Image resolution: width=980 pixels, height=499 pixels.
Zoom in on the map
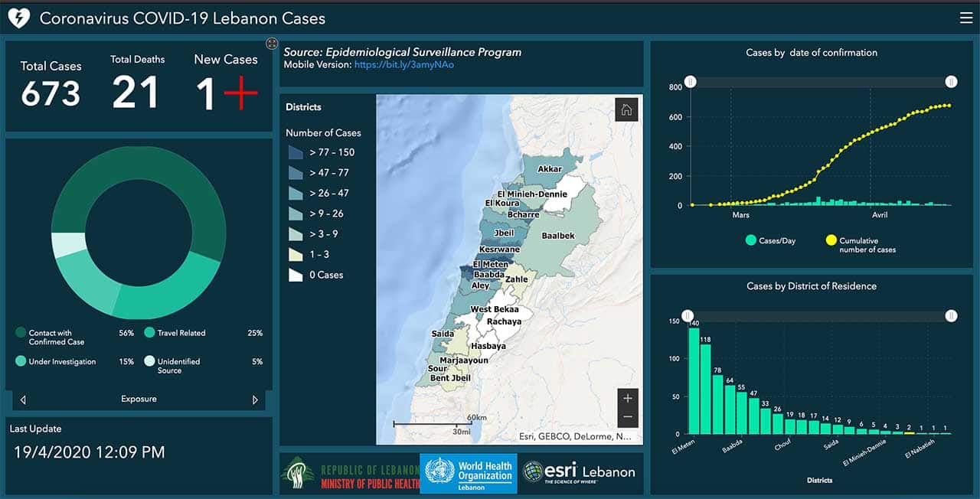628,399
